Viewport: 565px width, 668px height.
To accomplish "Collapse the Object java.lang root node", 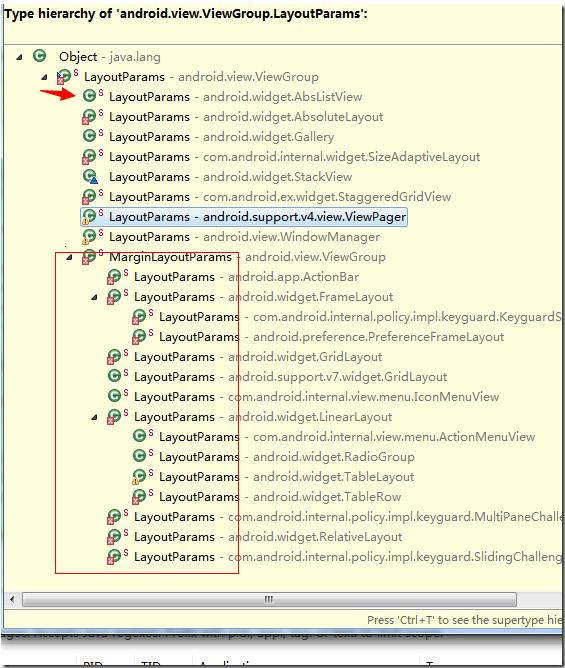I will [x=19, y=57].
